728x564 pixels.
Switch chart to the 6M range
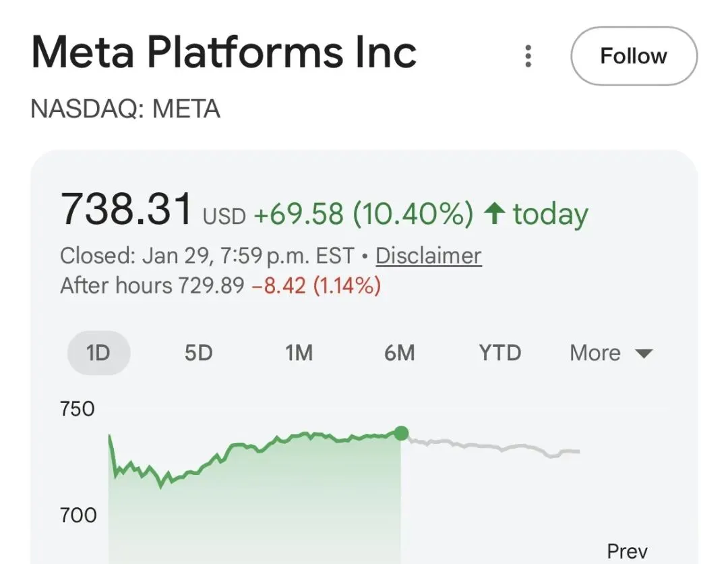pyautogui.click(x=399, y=353)
